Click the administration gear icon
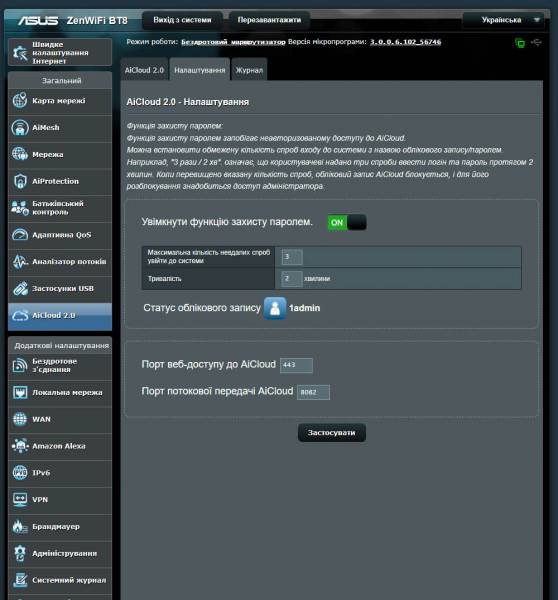The height and width of the screenshot is (600, 558). point(20,553)
